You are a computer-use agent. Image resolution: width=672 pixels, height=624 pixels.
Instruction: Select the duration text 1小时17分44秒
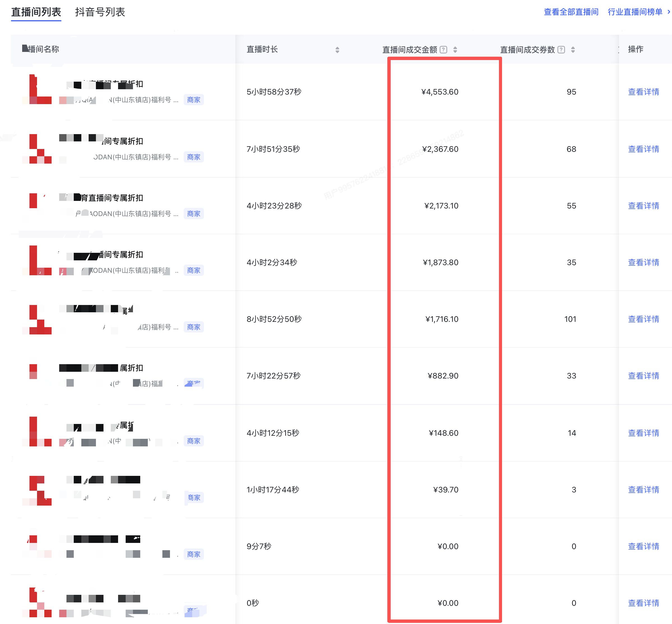pos(273,490)
